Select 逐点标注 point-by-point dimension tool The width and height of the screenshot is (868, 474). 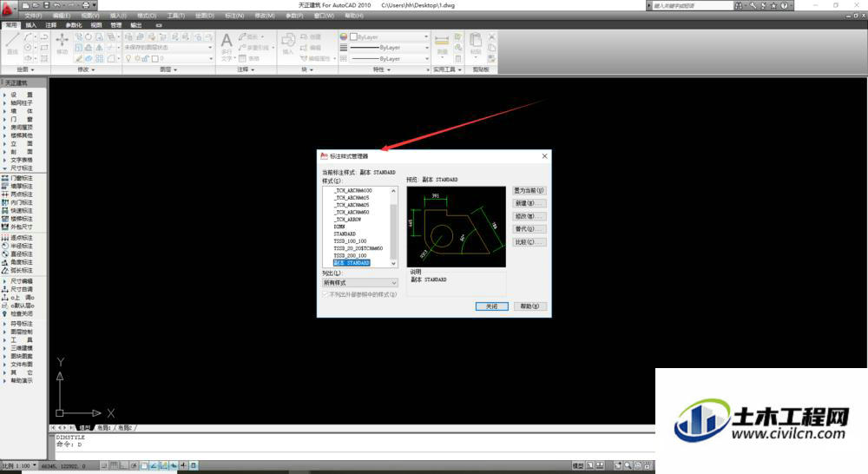[17, 238]
